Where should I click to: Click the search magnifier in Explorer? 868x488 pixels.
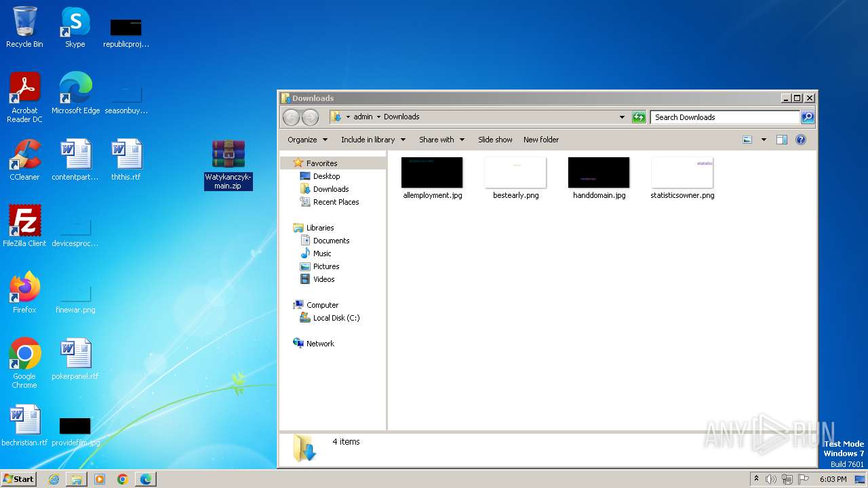pos(808,117)
